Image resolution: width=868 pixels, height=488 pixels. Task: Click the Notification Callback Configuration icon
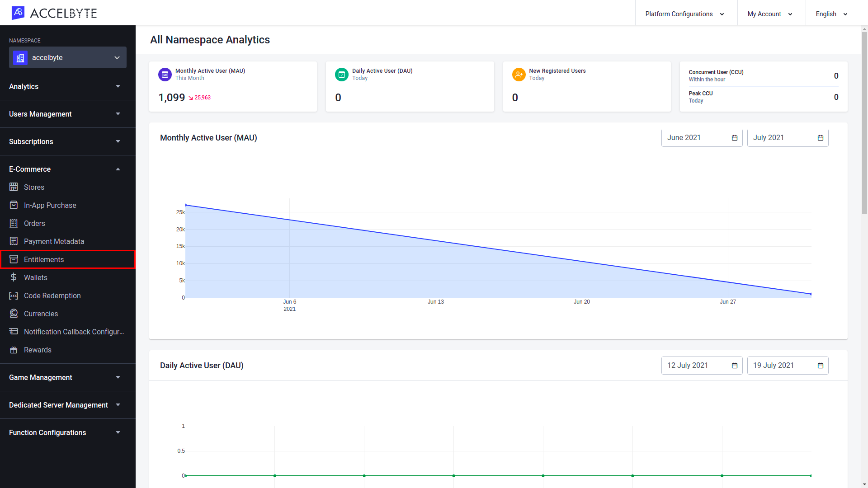click(14, 332)
